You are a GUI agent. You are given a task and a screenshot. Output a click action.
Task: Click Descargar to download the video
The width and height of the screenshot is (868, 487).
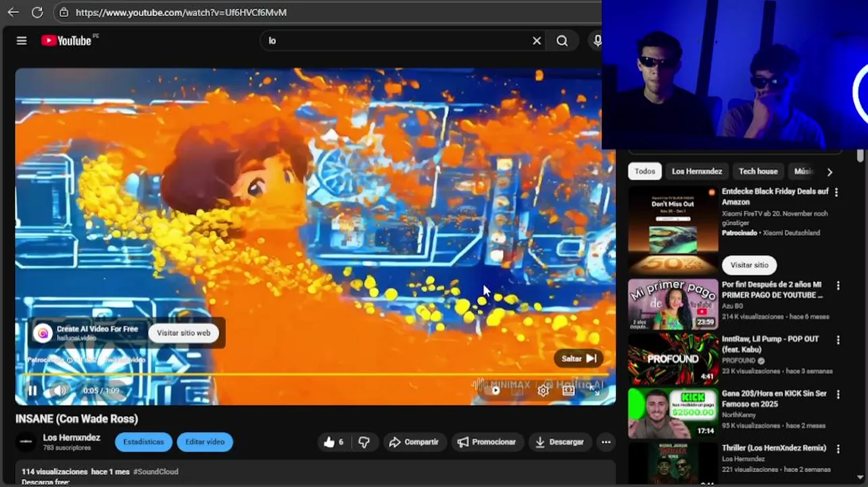point(560,442)
